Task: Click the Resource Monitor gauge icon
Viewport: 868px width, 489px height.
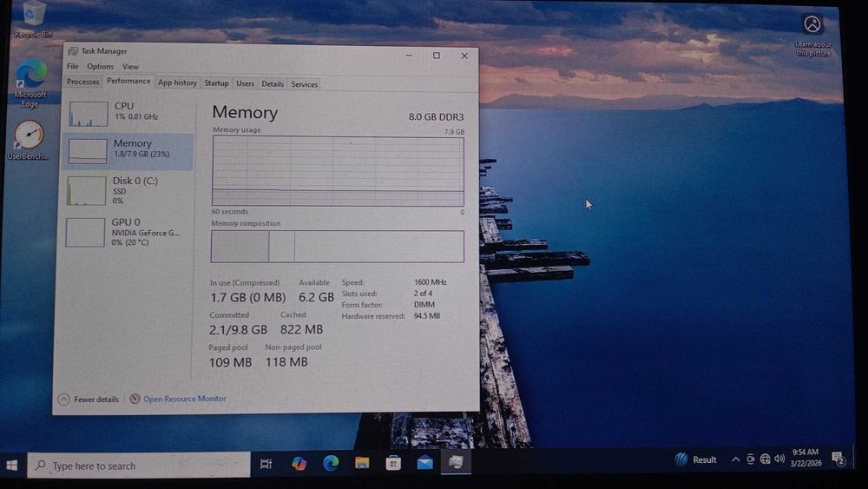Action: 135,399
